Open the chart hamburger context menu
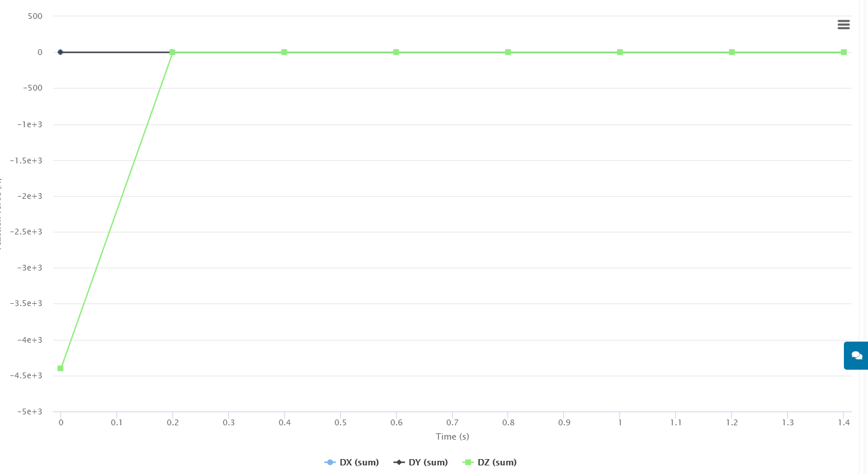The height and width of the screenshot is (474, 868). [x=843, y=25]
